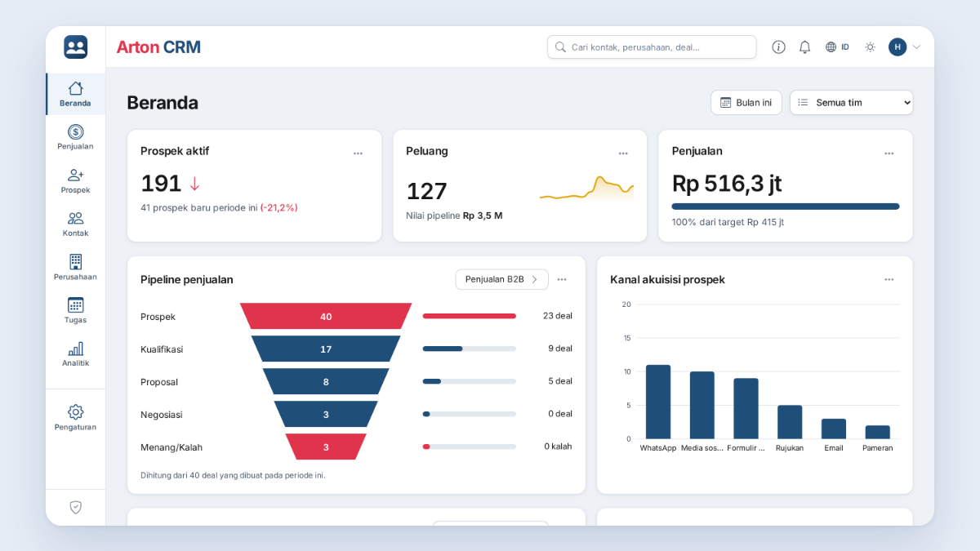Screen dimensions: 980x551
Task: Toggle light/dark theme sun icon
Action: (x=870, y=47)
